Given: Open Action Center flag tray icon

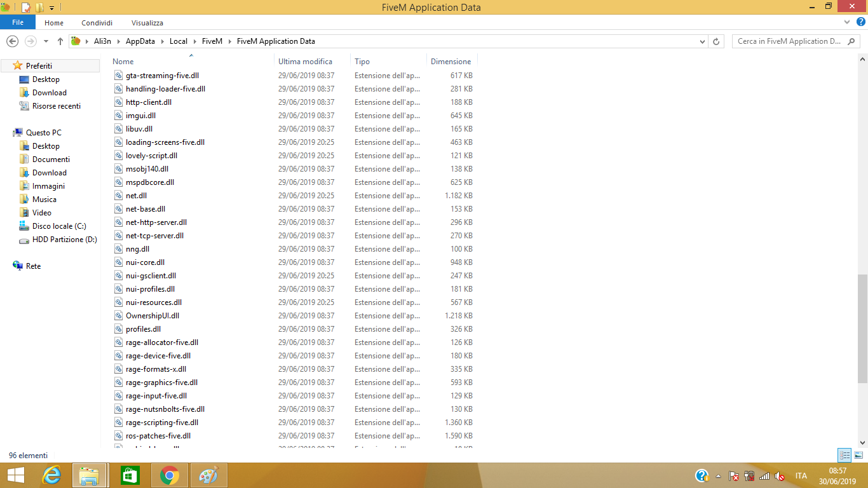Looking at the screenshot, I should tap(733, 476).
